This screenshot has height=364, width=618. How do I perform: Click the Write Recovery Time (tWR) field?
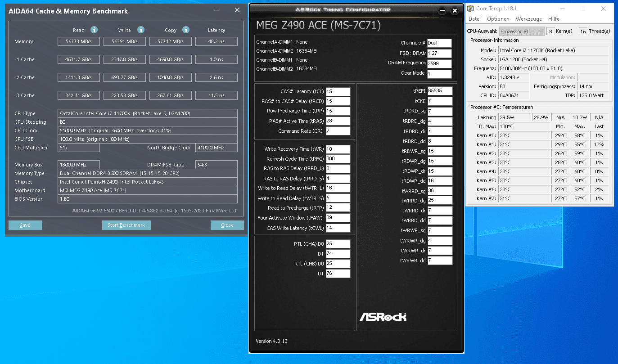338,149
